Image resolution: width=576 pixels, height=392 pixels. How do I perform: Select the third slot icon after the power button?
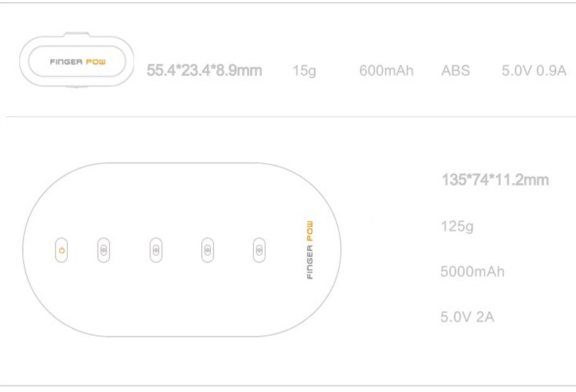[x=206, y=250]
